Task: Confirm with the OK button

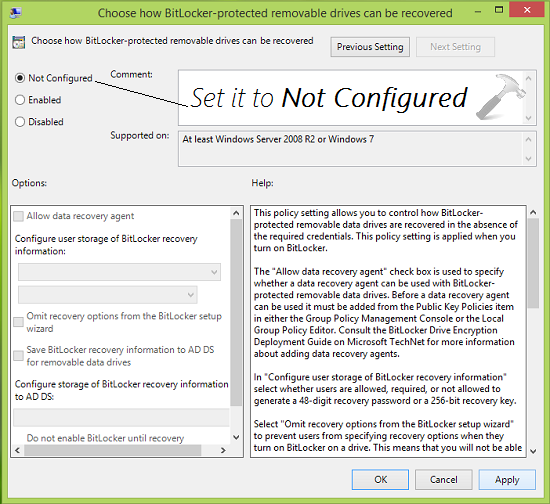Action: tap(380, 479)
